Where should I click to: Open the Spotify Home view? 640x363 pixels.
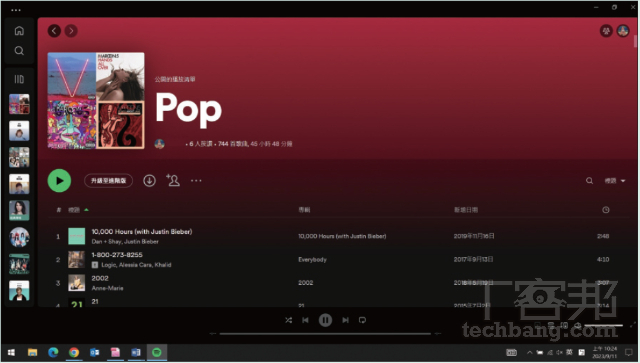pos(19,31)
